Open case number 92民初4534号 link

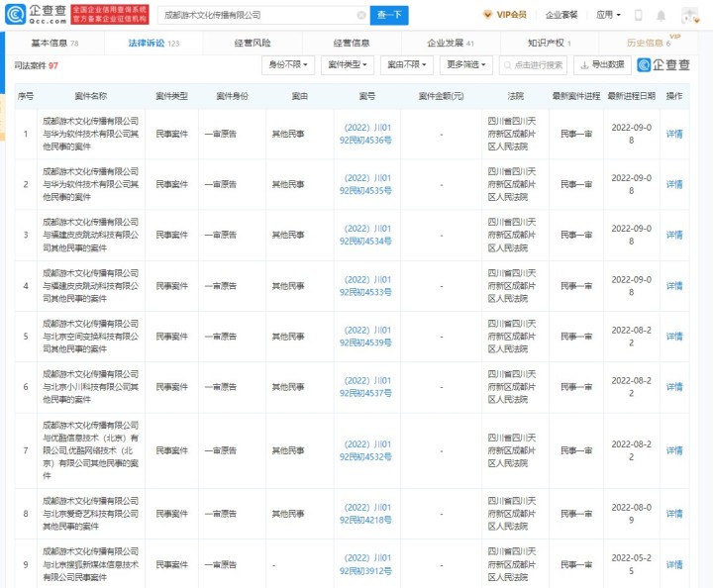tap(365, 235)
